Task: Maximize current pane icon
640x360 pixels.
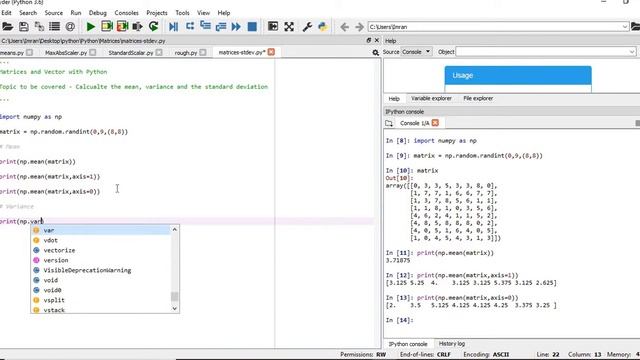Action: point(273,27)
